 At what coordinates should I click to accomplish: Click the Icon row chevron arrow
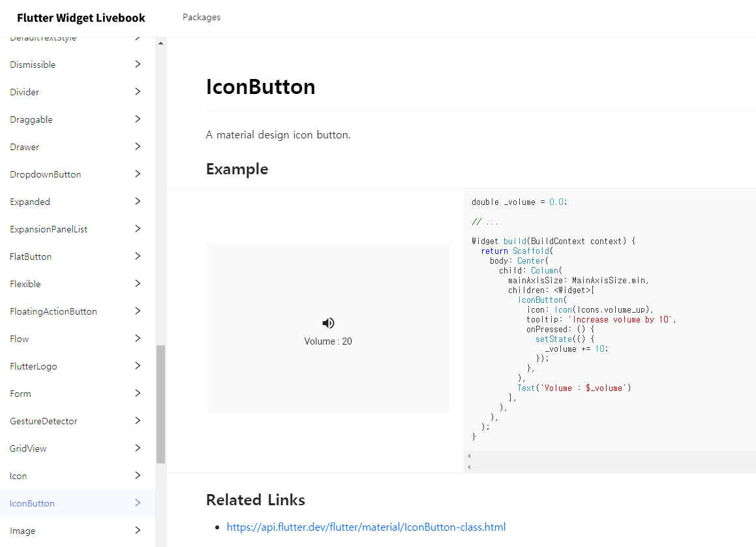point(138,476)
